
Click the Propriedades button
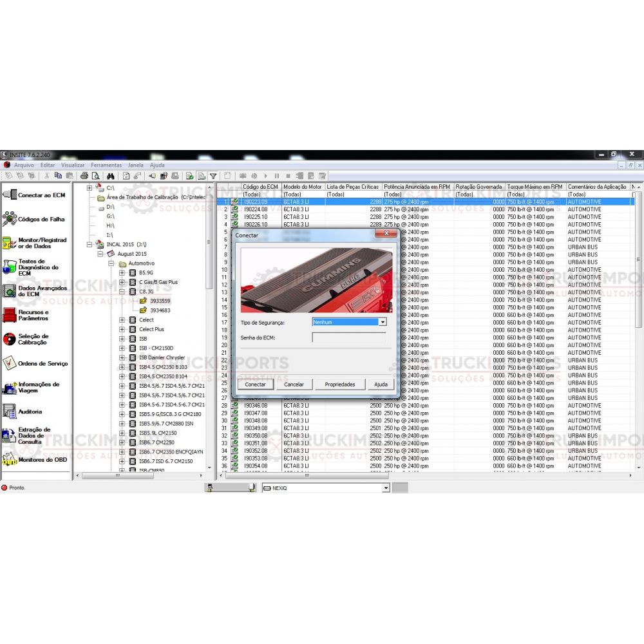(x=340, y=384)
